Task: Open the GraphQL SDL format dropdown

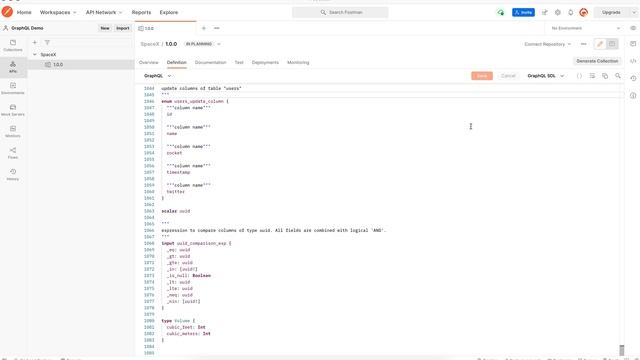Action: (546, 76)
